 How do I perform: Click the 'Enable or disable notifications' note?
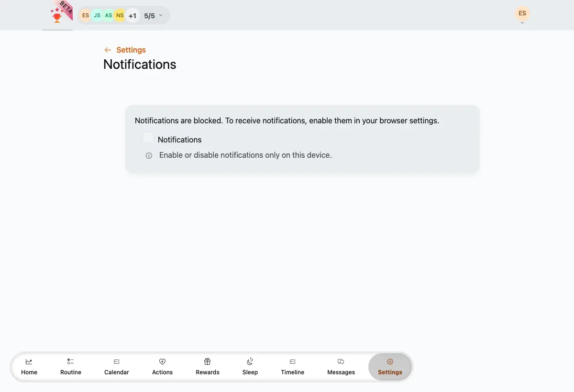coord(245,155)
